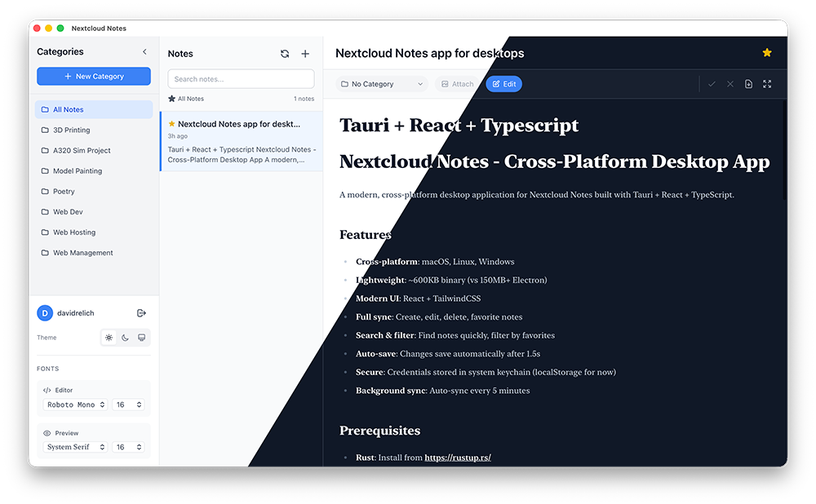Screen dimensions: 816x504
Task: Refresh notes with the sync icon
Action: point(284,53)
